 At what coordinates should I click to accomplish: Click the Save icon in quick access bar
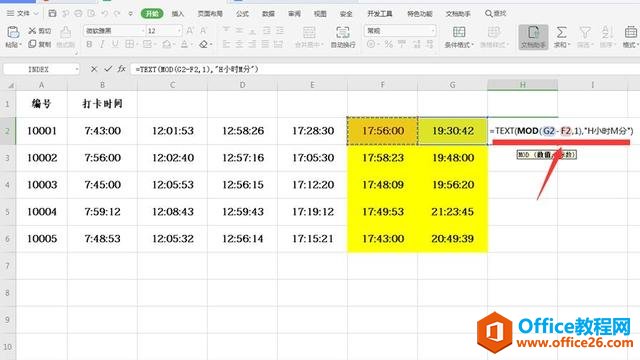52,13
